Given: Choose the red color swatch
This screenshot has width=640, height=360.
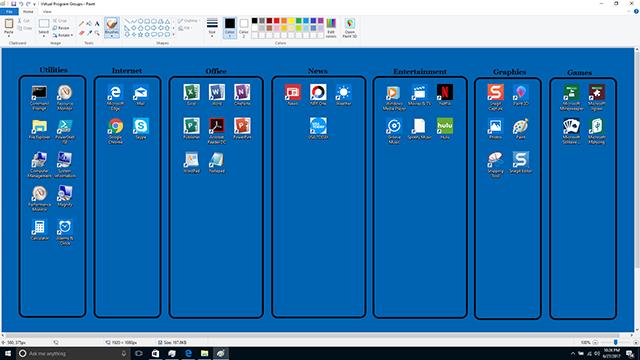Looking at the screenshot, I should [276, 21].
